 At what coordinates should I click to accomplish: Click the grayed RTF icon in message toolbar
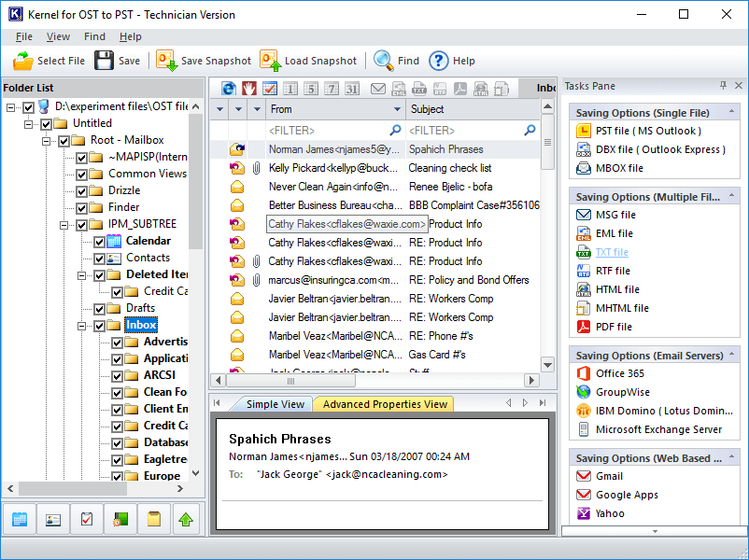point(440,89)
